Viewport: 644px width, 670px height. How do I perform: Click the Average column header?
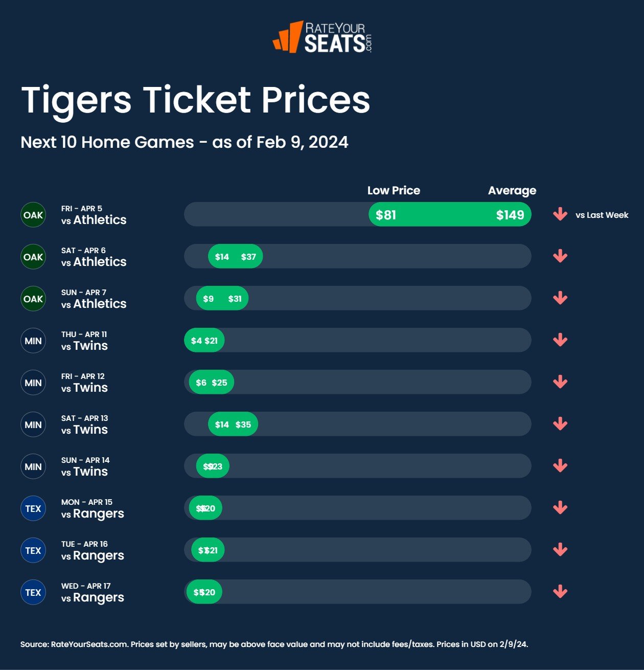pyautogui.click(x=512, y=190)
